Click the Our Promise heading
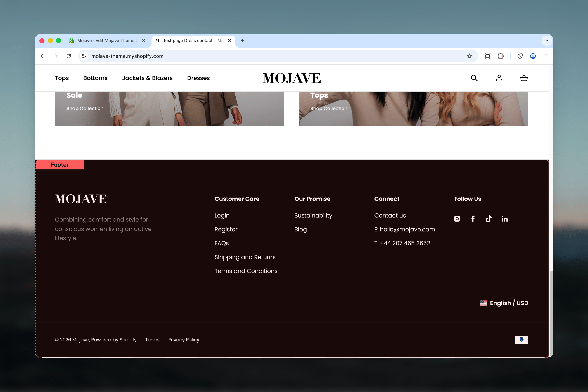Image resolution: width=588 pixels, height=392 pixels. 312,199
